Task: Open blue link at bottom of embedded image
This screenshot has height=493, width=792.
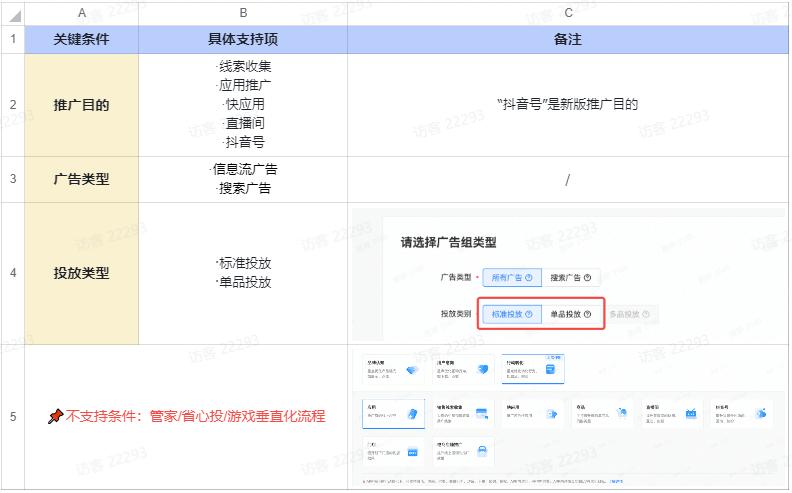Action: (x=616, y=481)
